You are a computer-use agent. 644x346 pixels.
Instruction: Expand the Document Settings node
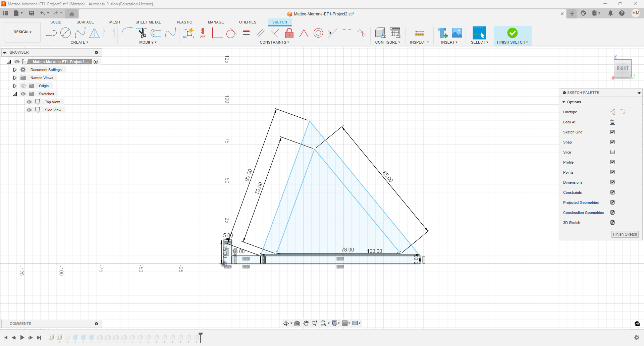click(15, 70)
